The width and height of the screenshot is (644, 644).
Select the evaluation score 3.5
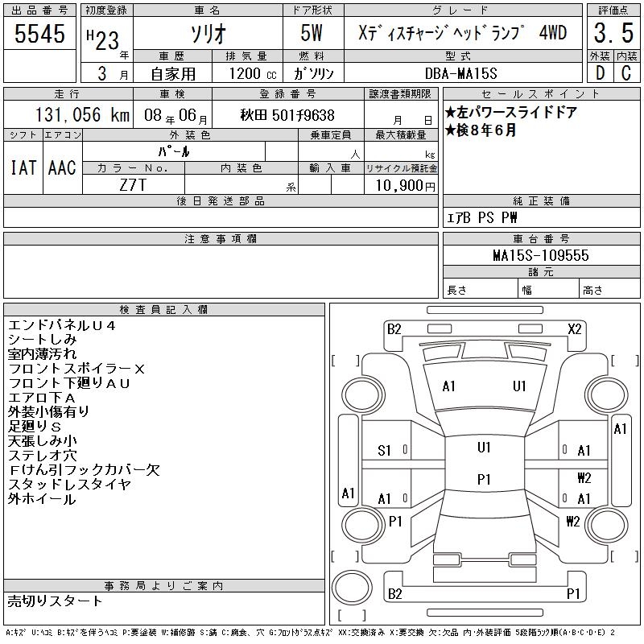click(613, 33)
